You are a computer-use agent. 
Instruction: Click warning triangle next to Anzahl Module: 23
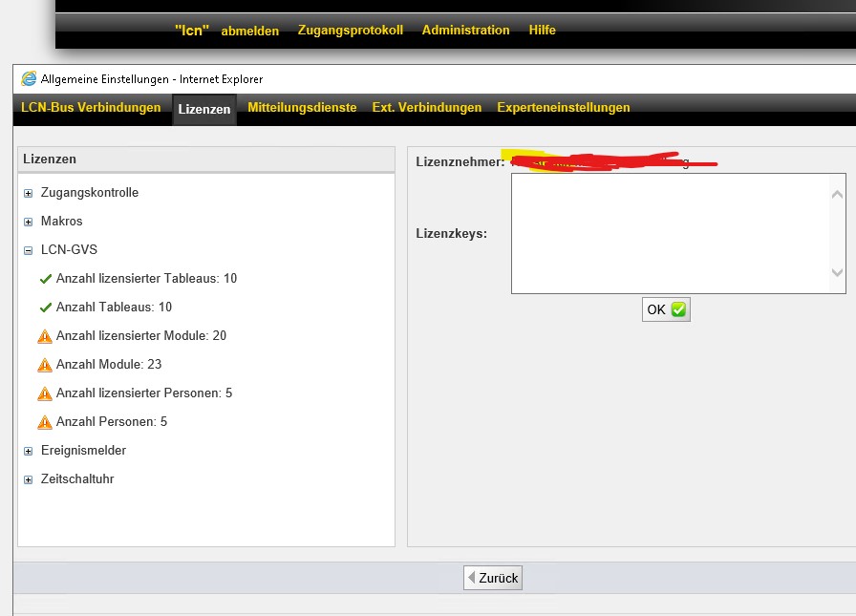[45, 365]
